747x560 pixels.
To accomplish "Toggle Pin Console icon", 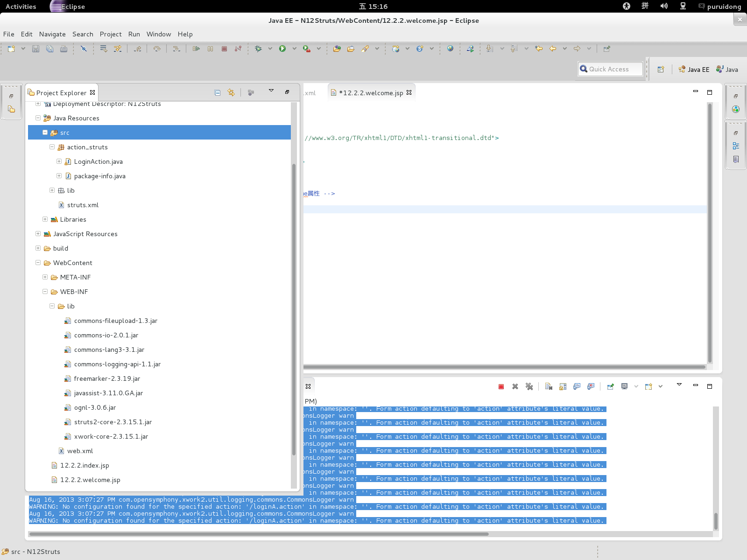I will pyautogui.click(x=610, y=386).
